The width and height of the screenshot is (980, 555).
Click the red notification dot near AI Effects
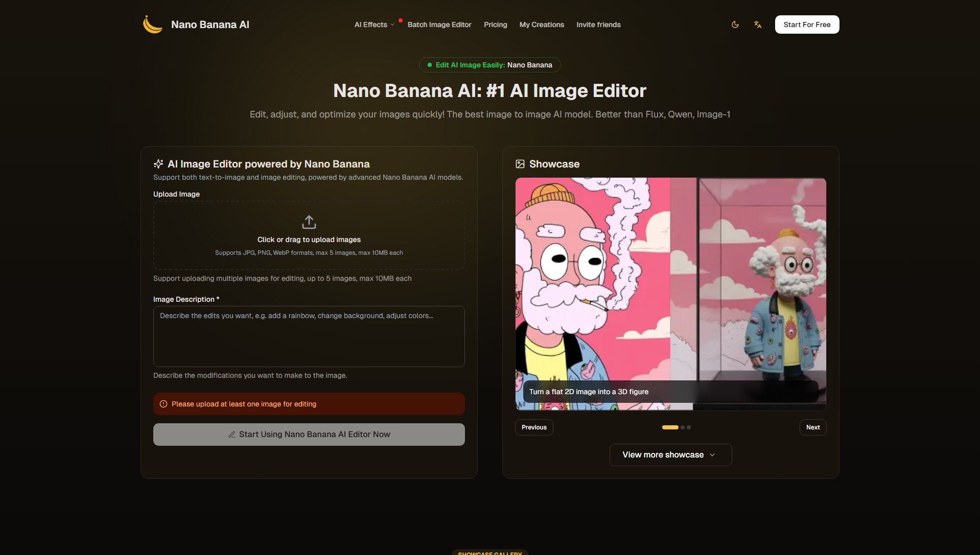click(401, 21)
